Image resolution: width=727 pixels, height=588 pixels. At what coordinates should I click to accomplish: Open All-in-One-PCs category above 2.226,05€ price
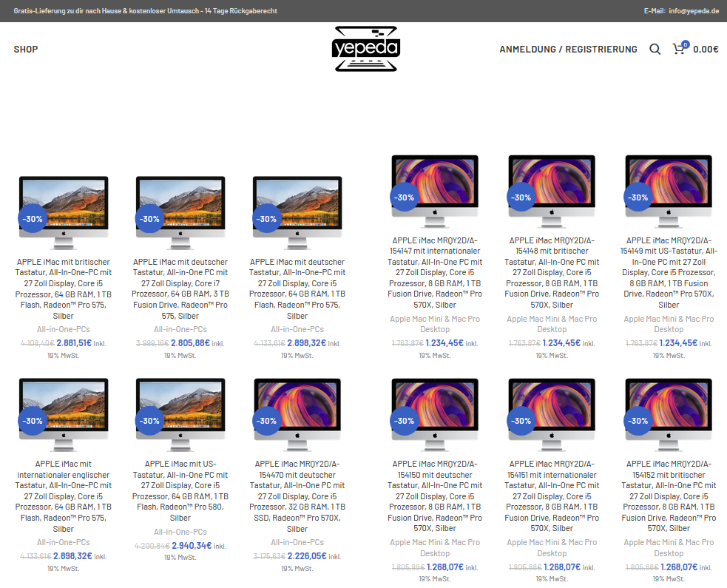tap(297, 542)
